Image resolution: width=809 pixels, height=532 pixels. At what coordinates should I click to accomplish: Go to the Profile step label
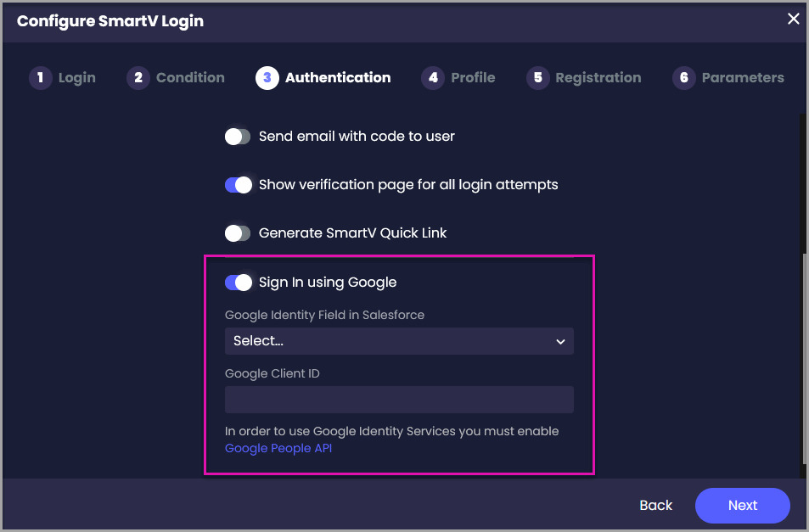[473, 77]
